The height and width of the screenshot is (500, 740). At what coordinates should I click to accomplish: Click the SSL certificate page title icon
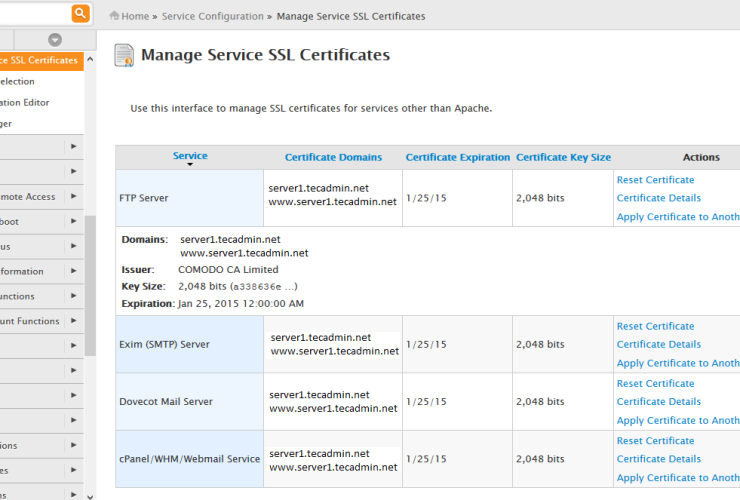coord(123,55)
